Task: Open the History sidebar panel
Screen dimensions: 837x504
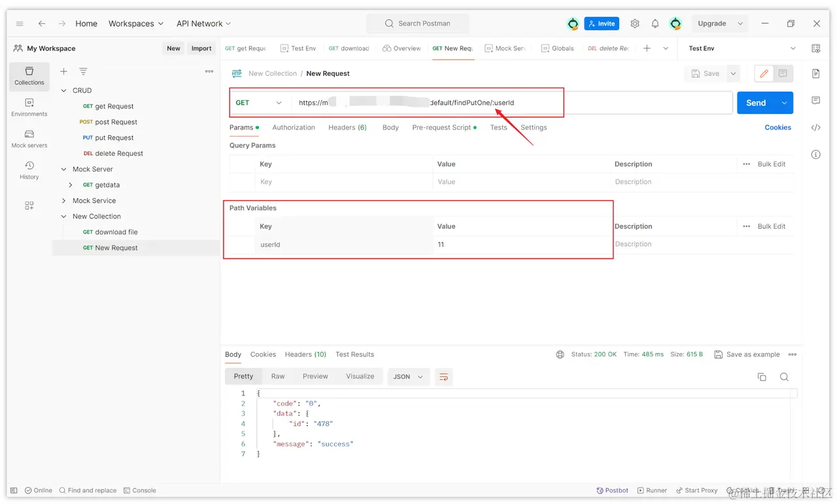Action: click(29, 170)
